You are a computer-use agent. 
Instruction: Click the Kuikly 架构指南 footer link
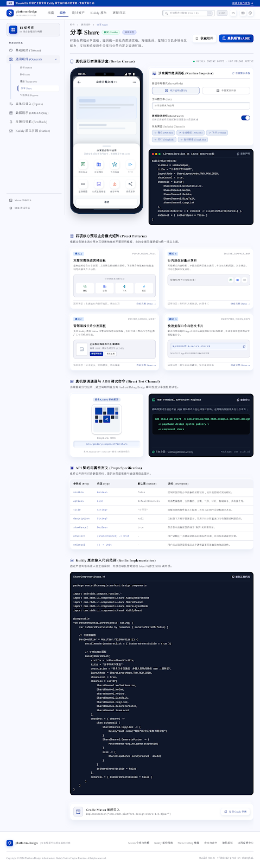163,843
